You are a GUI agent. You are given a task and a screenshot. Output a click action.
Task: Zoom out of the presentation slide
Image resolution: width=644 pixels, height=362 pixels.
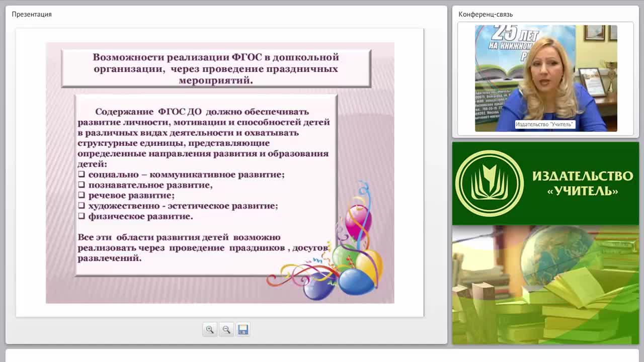click(226, 329)
